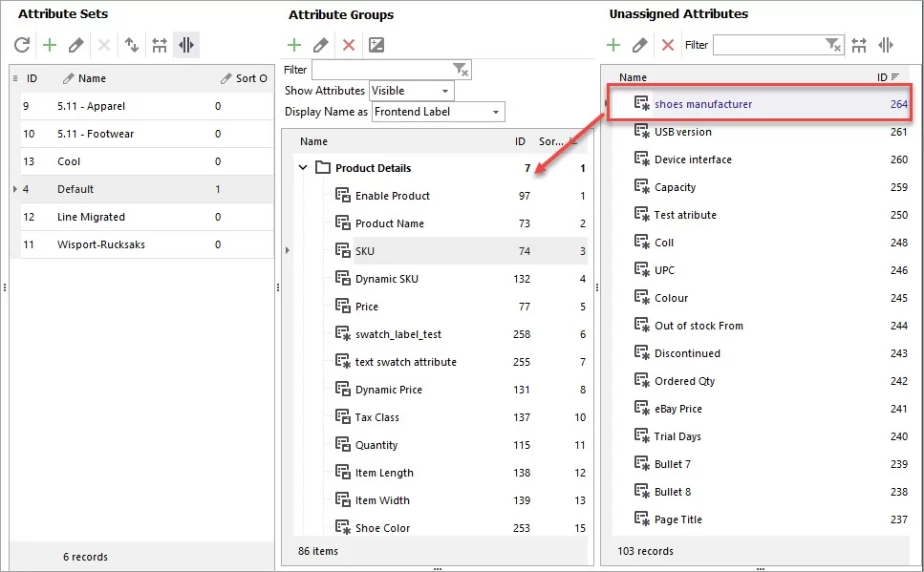The height and width of the screenshot is (572, 924).
Task: Clear the Unassigned Attributes filter
Action: (833, 45)
